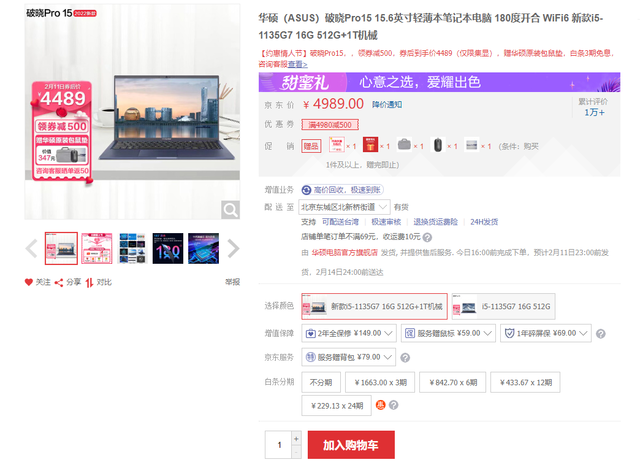The height and width of the screenshot is (465, 640).
Task: Click 退换货运费险 link
Action: pos(436,222)
